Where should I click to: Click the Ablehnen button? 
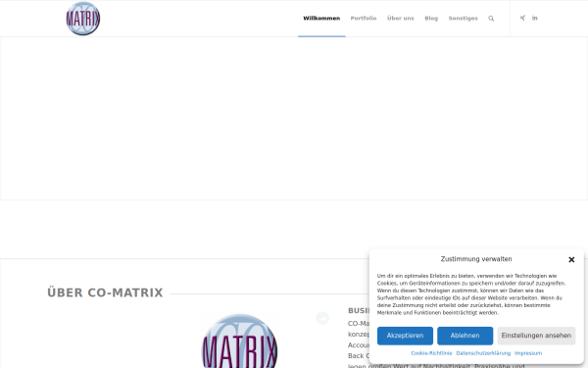(465, 336)
